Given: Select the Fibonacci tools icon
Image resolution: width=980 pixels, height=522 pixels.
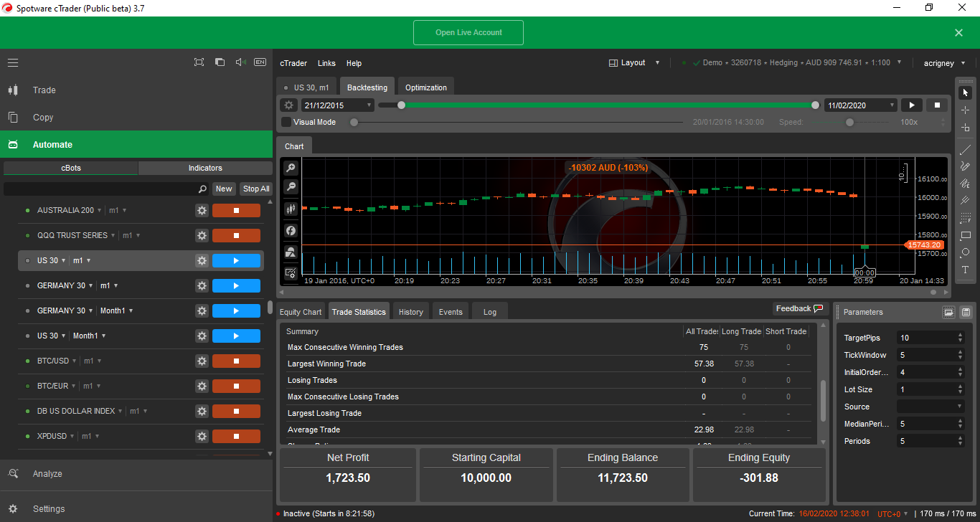Looking at the screenshot, I should (966, 218).
